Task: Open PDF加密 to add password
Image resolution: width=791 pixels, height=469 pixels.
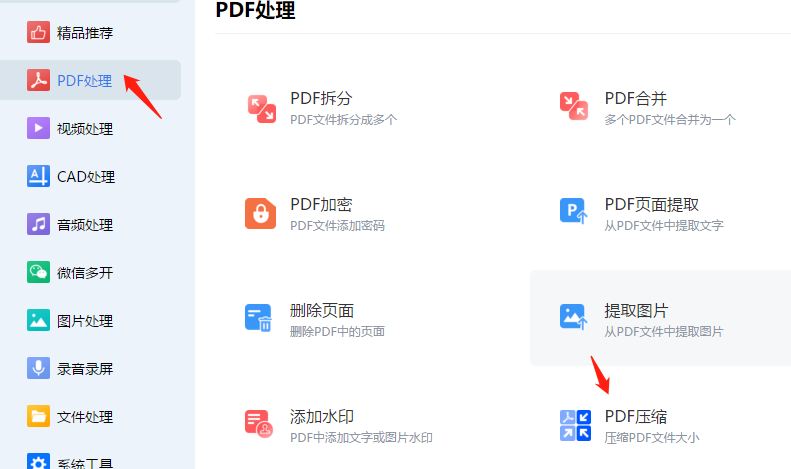Action: 321,204
